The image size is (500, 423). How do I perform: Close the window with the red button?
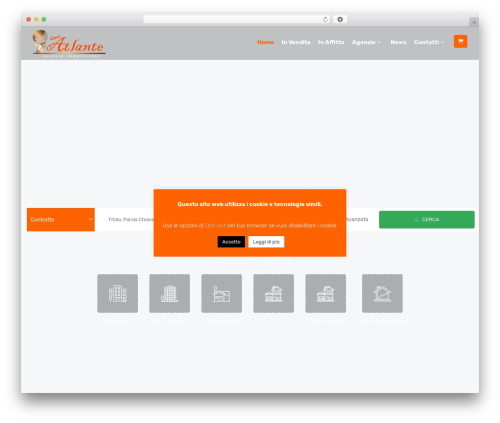point(29,20)
